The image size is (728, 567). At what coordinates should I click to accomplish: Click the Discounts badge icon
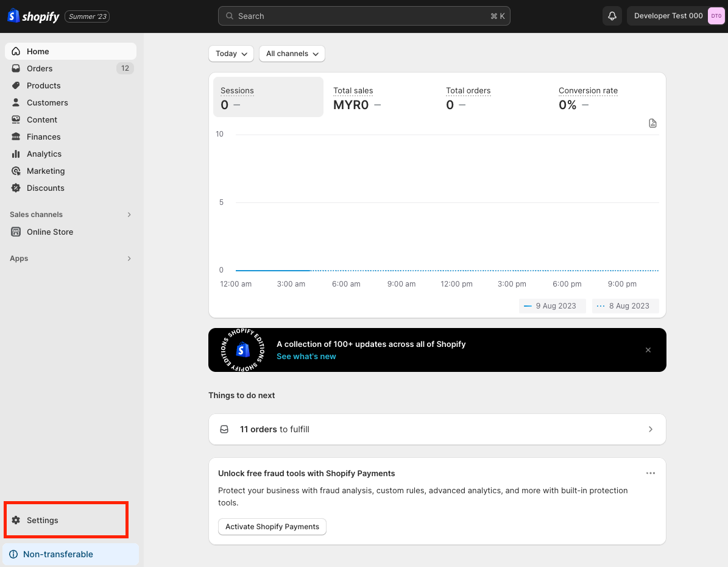pyautogui.click(x=16, y=188)
